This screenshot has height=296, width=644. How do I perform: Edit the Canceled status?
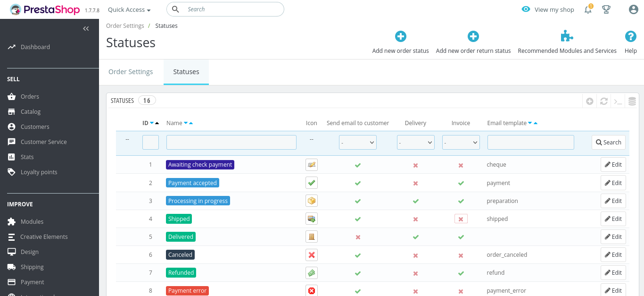point(613,255)
